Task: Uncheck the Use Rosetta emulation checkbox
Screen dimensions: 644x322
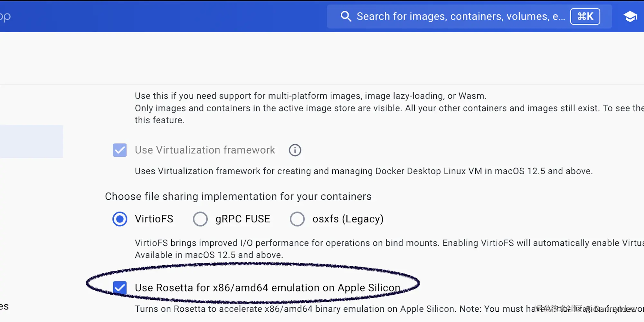Action: 120,288
